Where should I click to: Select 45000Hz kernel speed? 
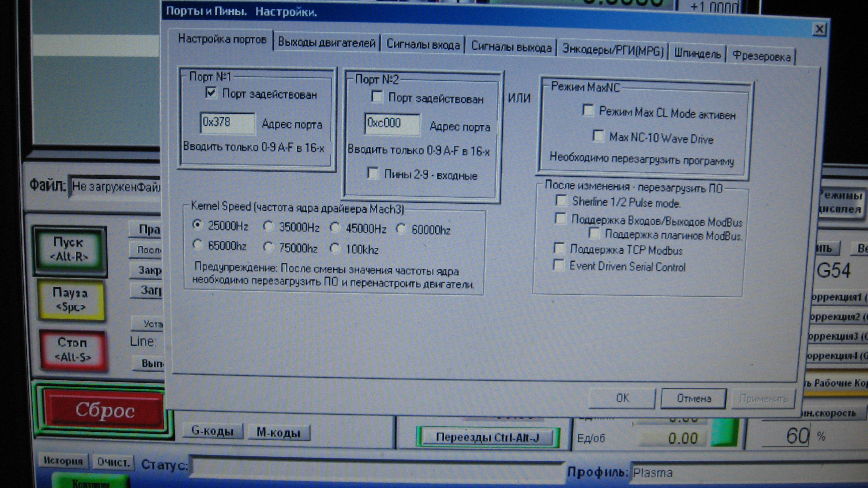pos(335,228)
